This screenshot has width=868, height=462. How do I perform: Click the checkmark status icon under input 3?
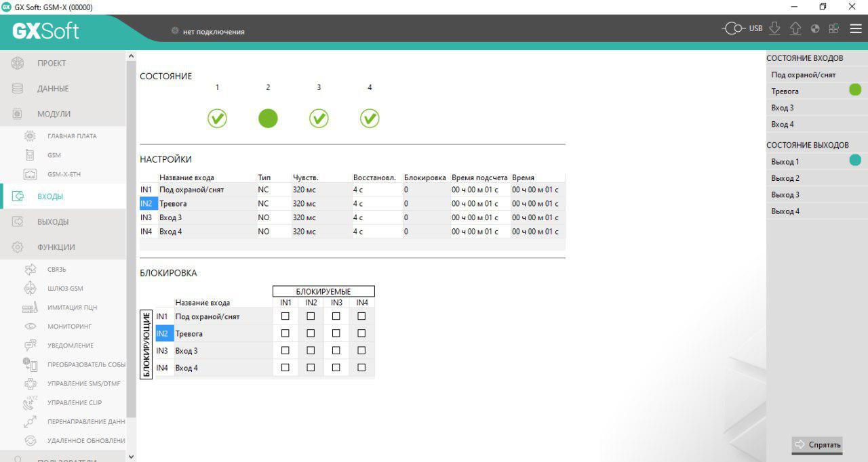[319, 119]
